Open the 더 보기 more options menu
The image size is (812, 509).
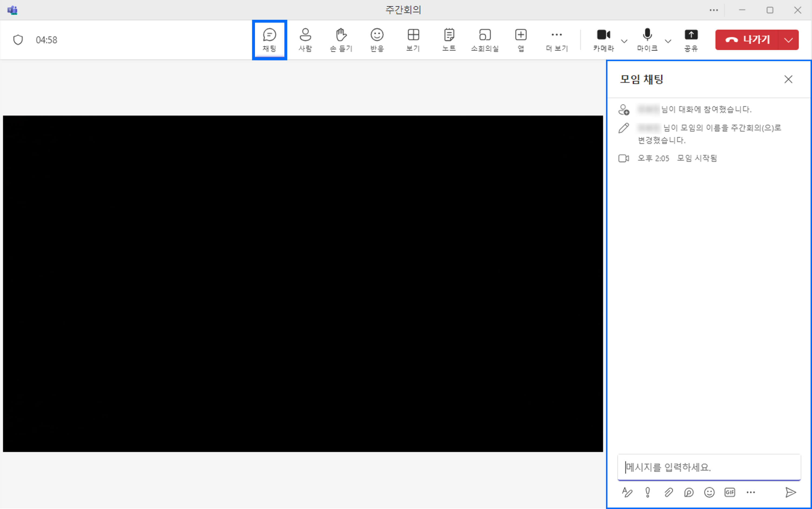pos(556,39)
